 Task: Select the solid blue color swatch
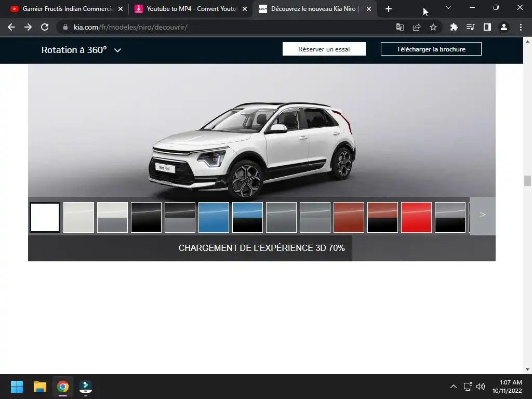[x=214, y=218]
